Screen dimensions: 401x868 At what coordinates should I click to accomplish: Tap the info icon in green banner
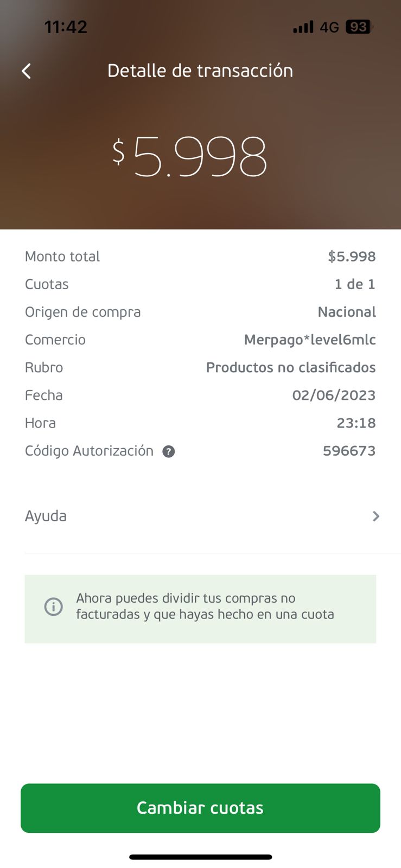[53, 607]
